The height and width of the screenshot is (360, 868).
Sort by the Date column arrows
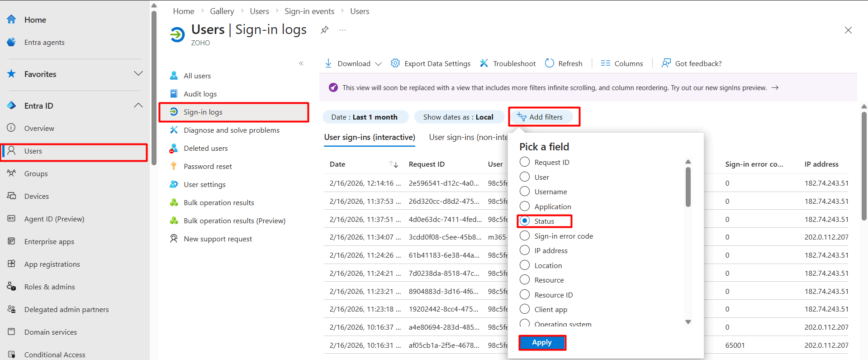point(394,164)
